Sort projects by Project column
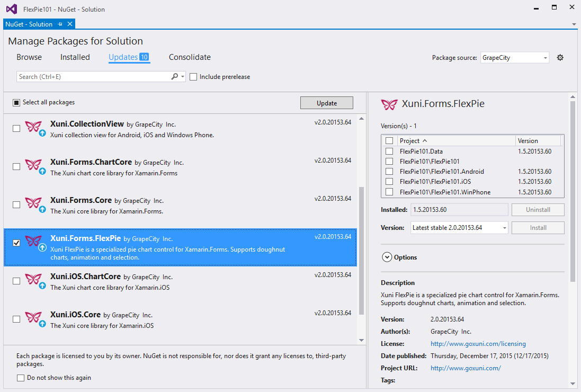Screen dimensions: 581x392 [456, 141]
